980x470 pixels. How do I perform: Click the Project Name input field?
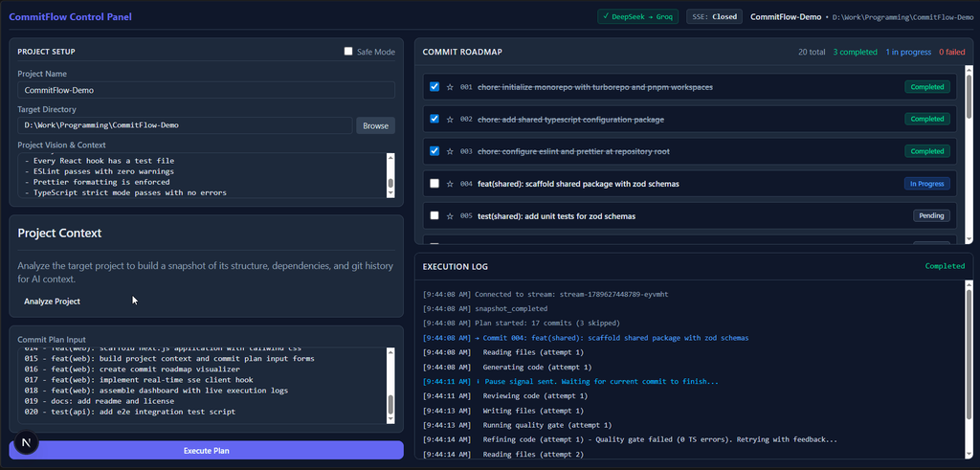pyautogui.click(x=207, y=90)
